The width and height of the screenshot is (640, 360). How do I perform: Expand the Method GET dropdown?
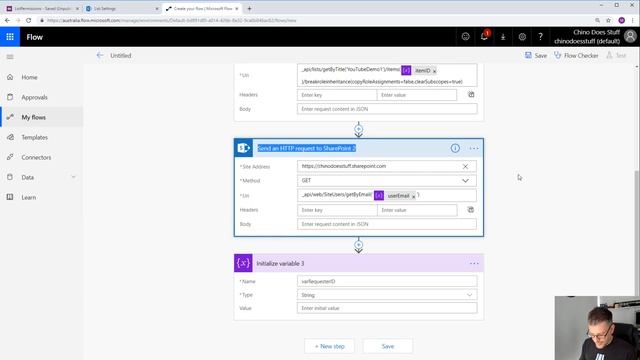tap(465, 180)
